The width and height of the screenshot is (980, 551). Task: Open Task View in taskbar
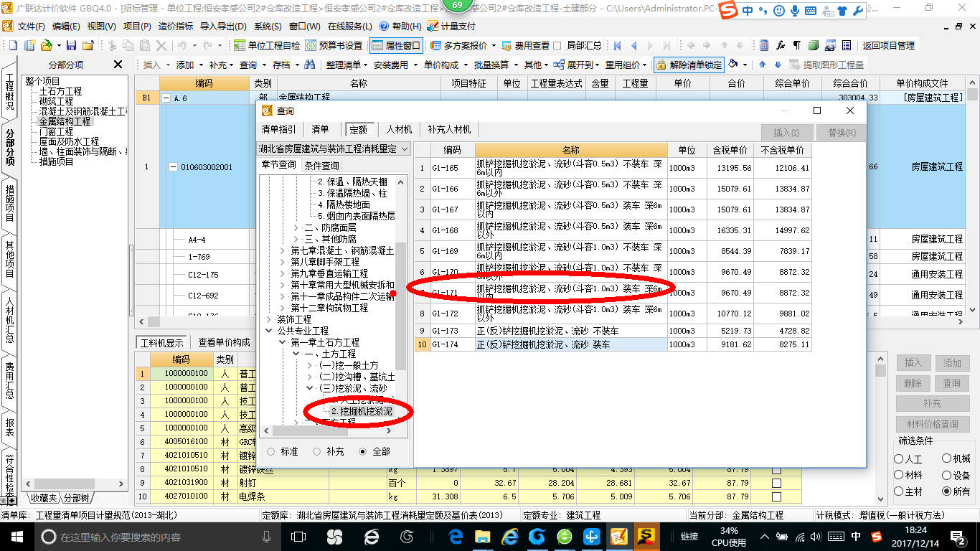(x=298, y=537)
